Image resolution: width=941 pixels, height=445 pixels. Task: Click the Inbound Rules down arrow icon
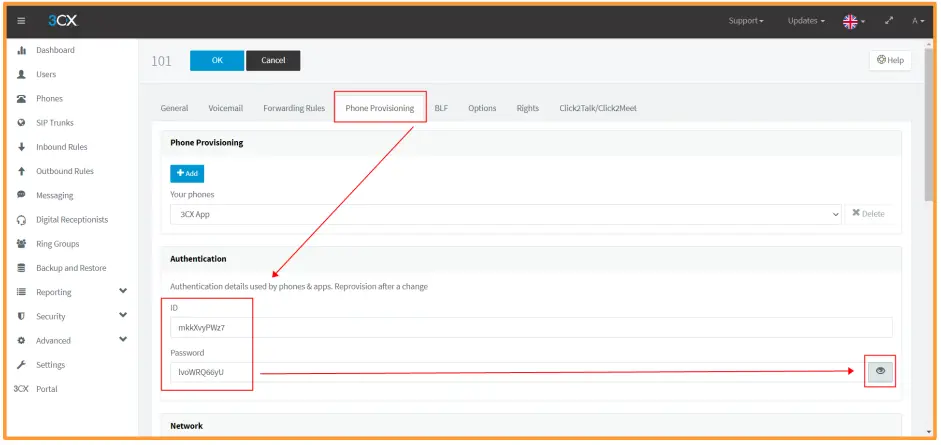(x=22, y=147)
